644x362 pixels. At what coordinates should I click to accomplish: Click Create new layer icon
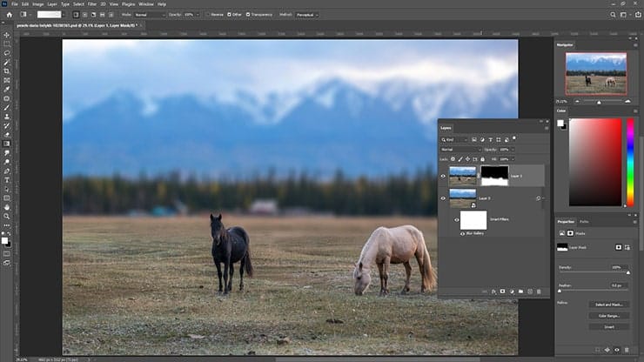pyautogui.click(x=530, y=292)
